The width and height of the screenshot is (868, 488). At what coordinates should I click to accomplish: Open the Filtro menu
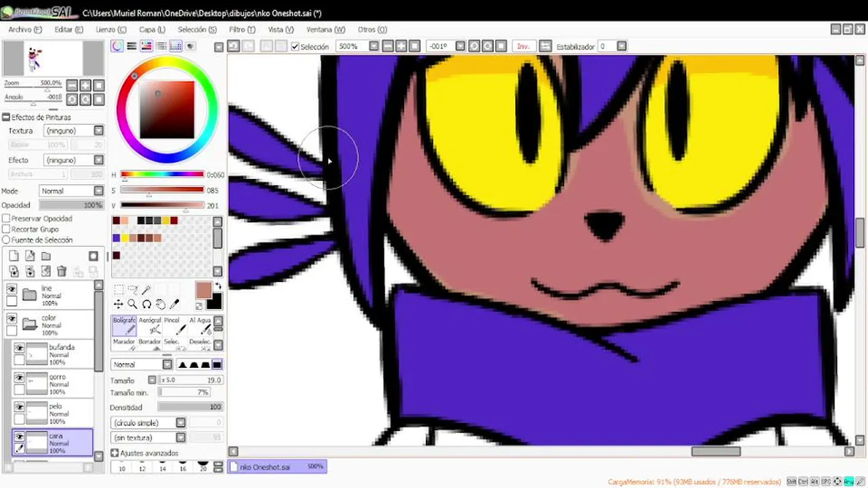point(242,29)
